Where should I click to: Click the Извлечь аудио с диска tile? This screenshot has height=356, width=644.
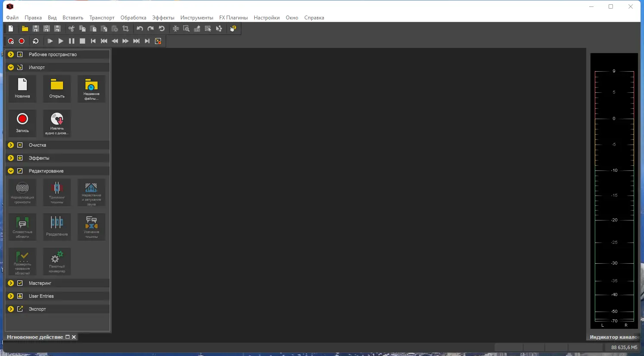[x=57, y=123]
